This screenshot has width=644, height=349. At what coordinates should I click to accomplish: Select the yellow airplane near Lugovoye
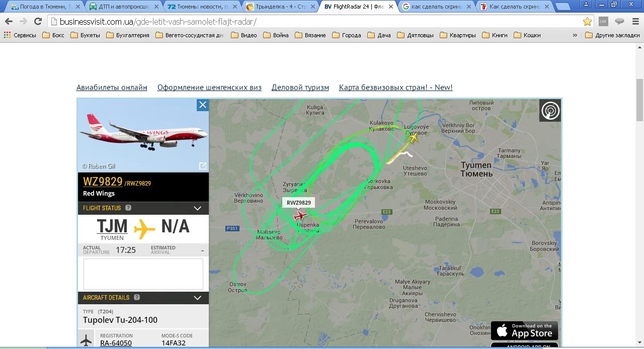click(x=413, y=137)
